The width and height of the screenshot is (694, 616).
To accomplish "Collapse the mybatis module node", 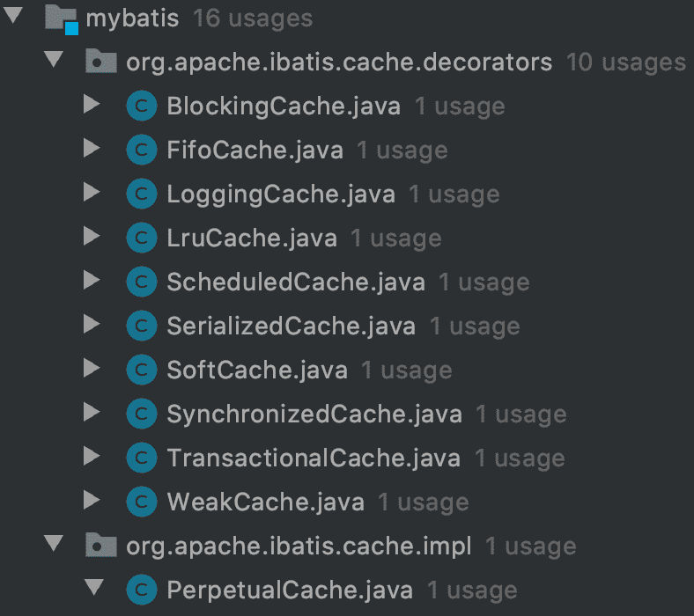I will pos(13,15).
